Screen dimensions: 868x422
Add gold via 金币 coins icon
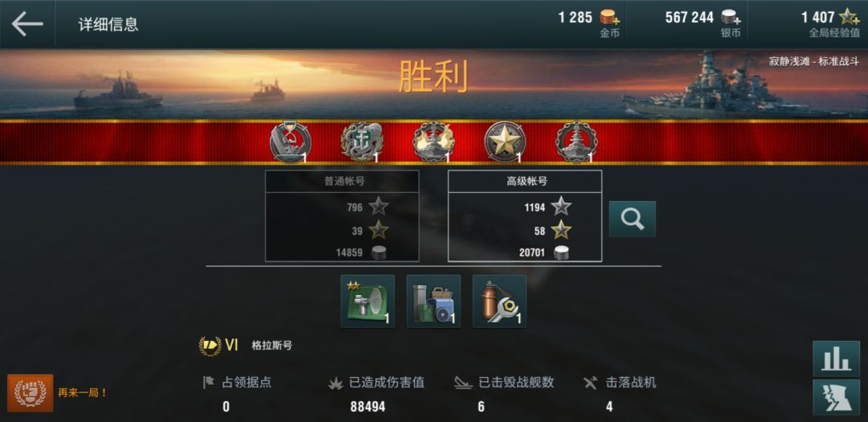click(x=610, y=17)
